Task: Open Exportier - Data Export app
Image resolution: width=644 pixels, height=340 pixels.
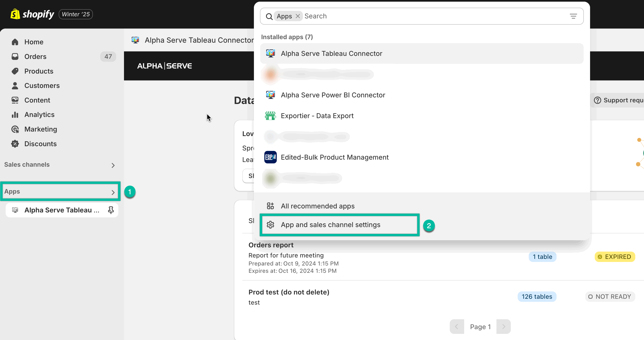Action: point(422,116)
